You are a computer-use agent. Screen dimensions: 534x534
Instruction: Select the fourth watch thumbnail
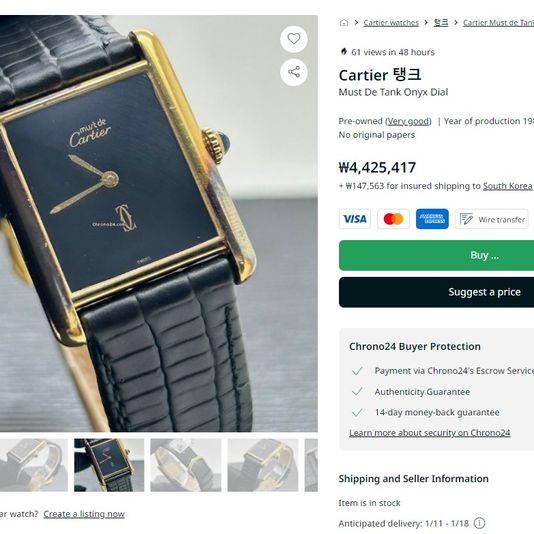coord(263,465)
